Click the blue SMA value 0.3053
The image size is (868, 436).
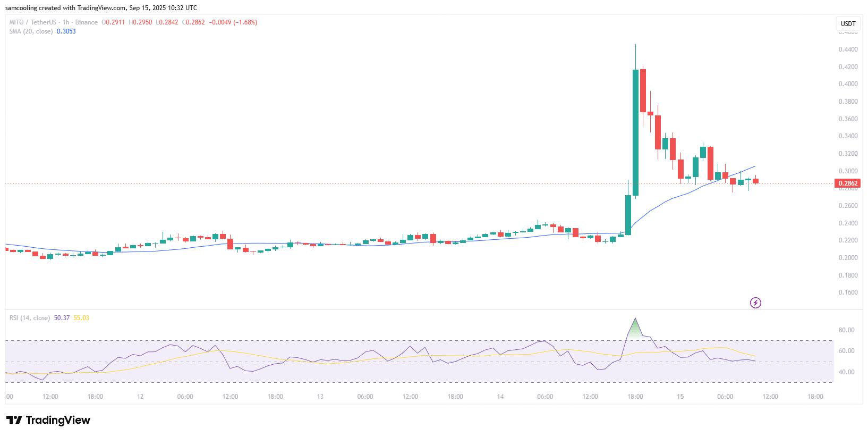[x=66, y=31]
